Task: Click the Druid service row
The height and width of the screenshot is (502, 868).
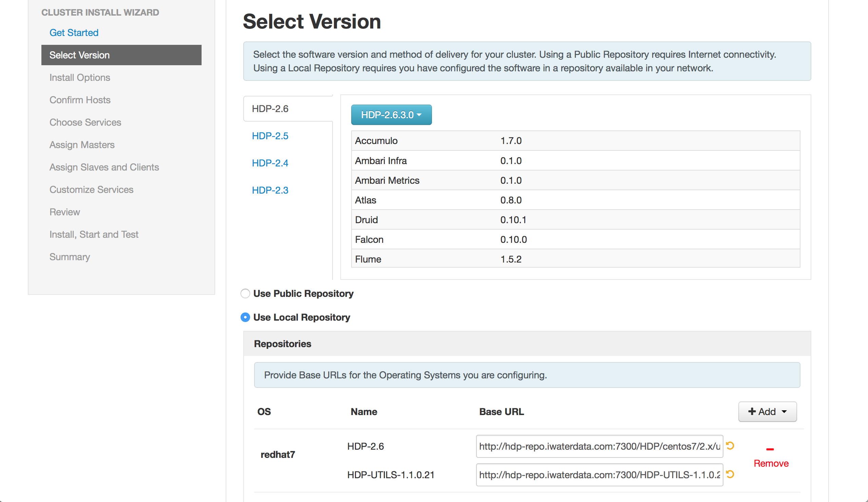Action: pyautogui.click(x=575, y=220)
